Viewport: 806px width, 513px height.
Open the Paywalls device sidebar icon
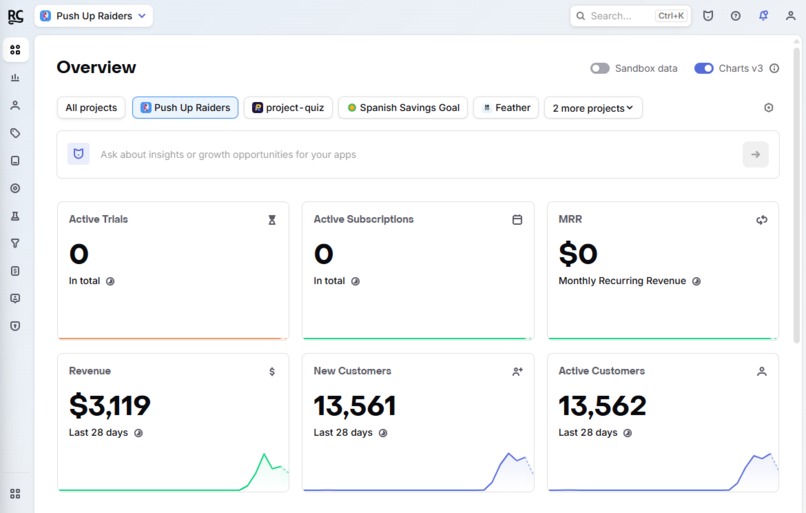(15, 161)
